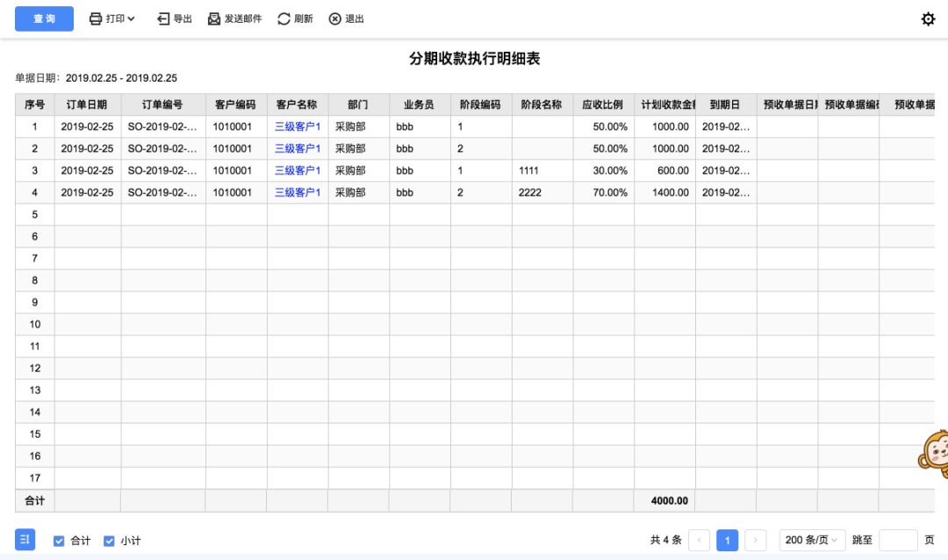Open settings via the gear icon

[x=928, y=18]
